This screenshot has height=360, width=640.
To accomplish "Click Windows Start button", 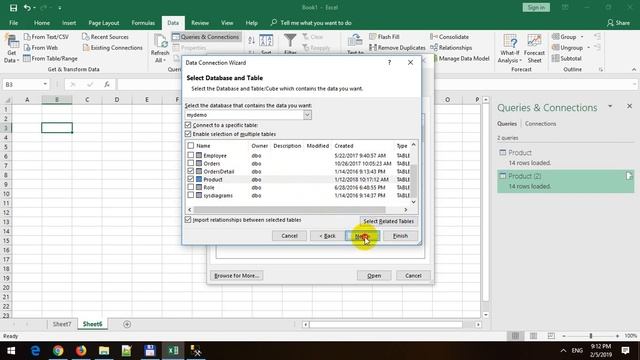I will 11,351.
